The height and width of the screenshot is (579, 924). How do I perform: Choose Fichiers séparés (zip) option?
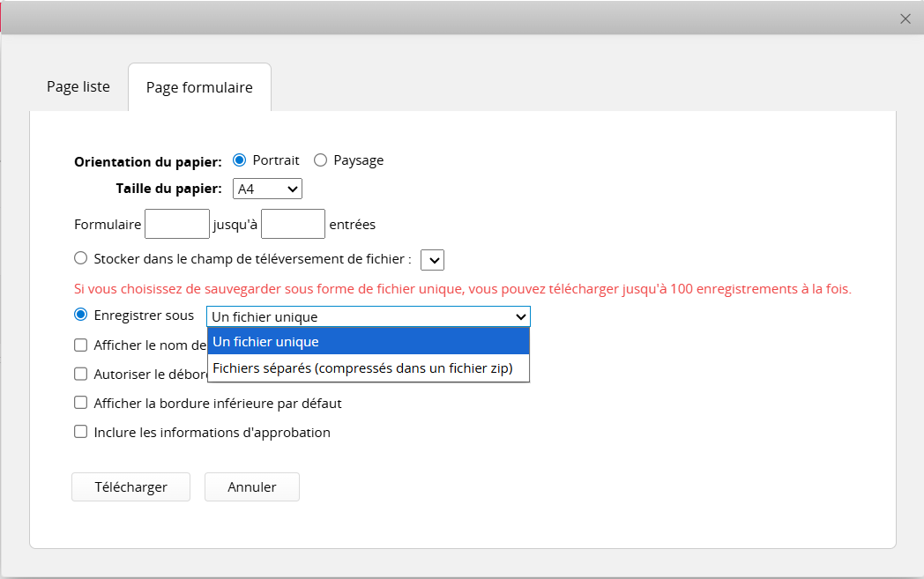369,368
